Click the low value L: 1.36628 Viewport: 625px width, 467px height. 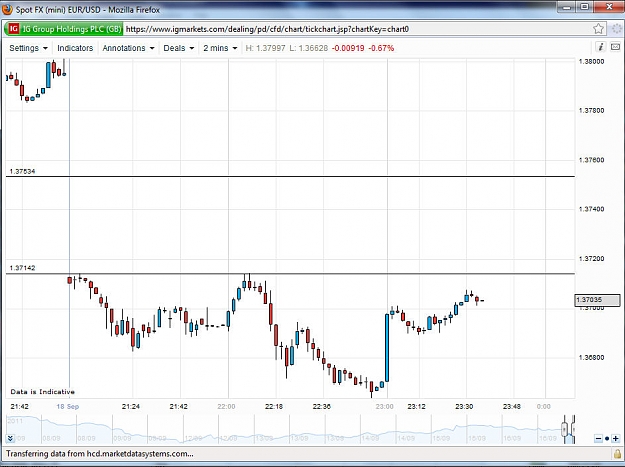(x=309, y=48)
